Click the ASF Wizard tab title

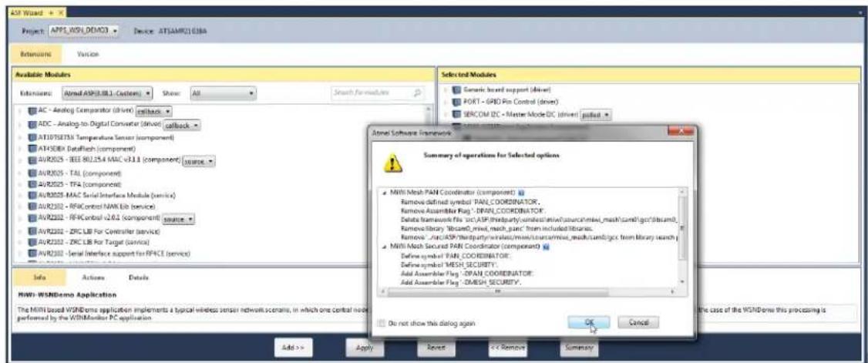(27, 12)
